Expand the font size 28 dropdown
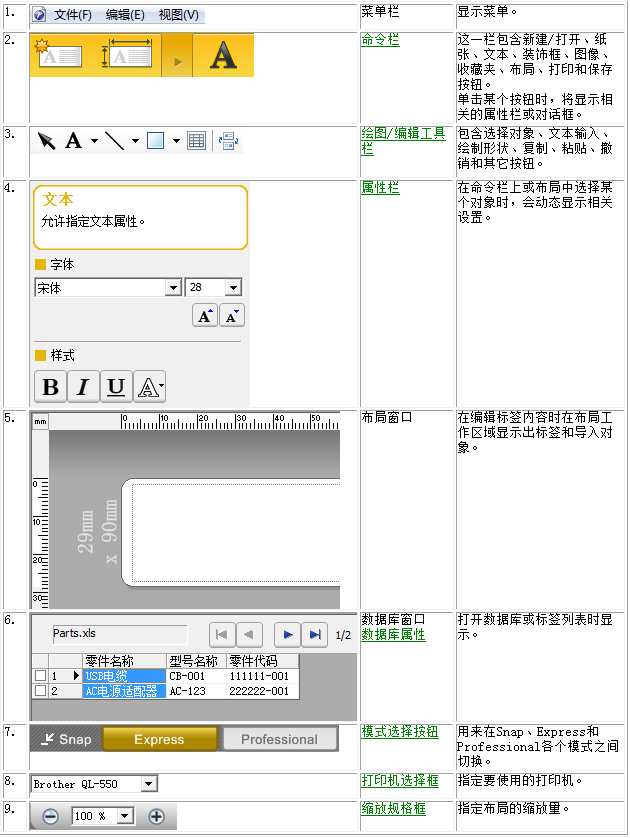 tap(233, 288)
